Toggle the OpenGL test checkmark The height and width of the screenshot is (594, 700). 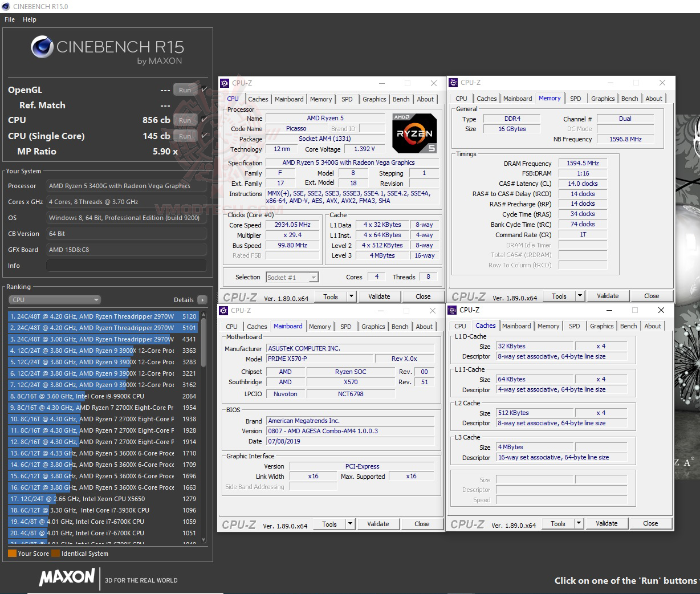pos(204,89)
